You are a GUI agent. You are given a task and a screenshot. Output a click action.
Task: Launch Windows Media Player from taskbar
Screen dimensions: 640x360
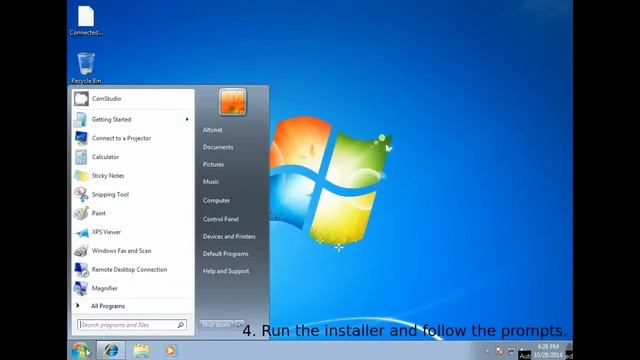pyautogui.click(x=171, y=351)
